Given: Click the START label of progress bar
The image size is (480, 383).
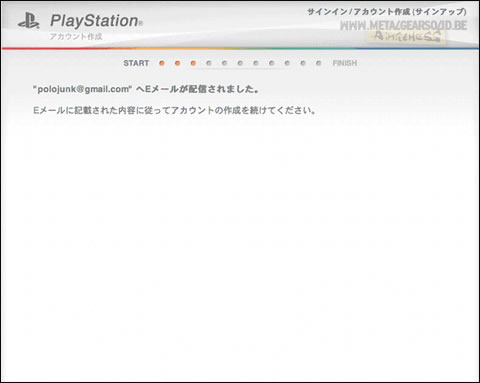Looking at the screenshot, I should pyautogui.click(x=136, y=63).
